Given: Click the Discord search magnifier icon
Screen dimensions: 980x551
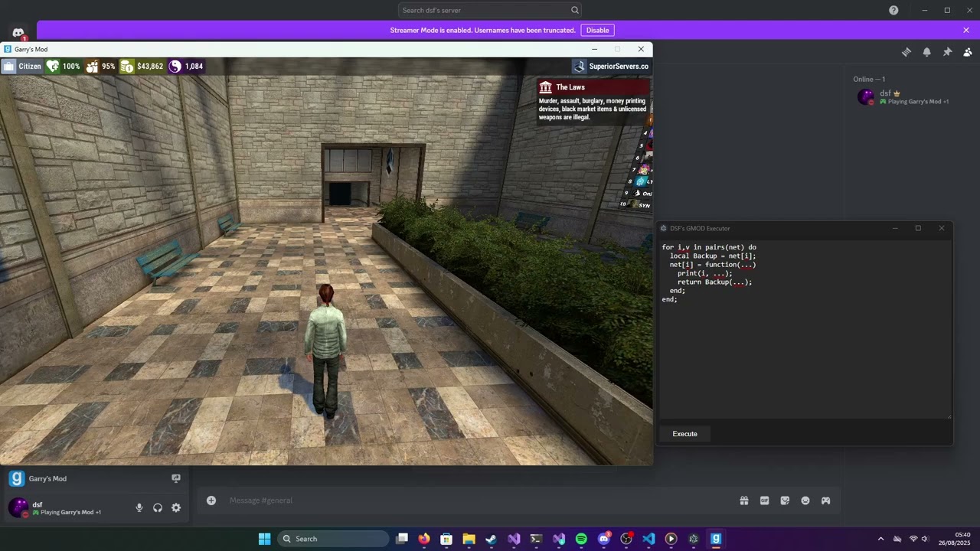Looking at the screenshot, I should (x=574, y=10).
